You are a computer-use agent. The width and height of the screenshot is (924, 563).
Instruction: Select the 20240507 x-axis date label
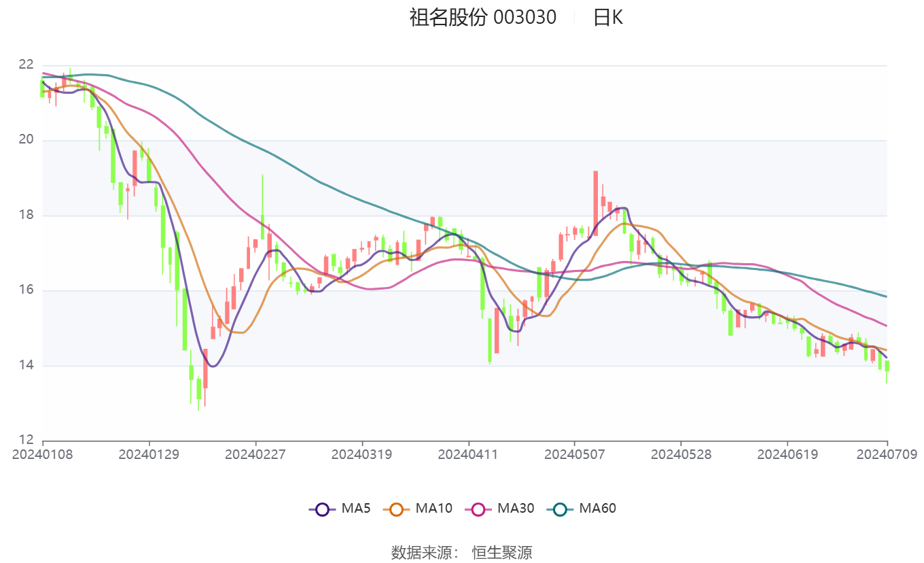tap(574, 454)
